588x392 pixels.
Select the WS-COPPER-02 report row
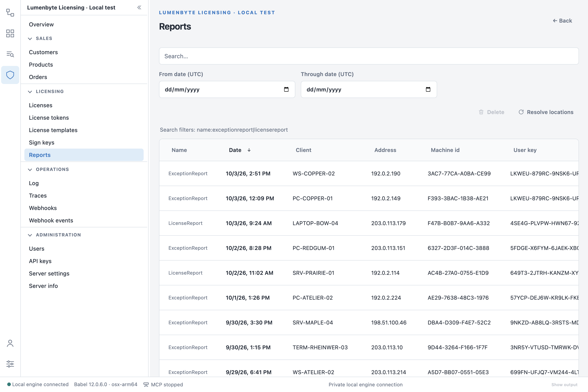[x=369, y=173]
